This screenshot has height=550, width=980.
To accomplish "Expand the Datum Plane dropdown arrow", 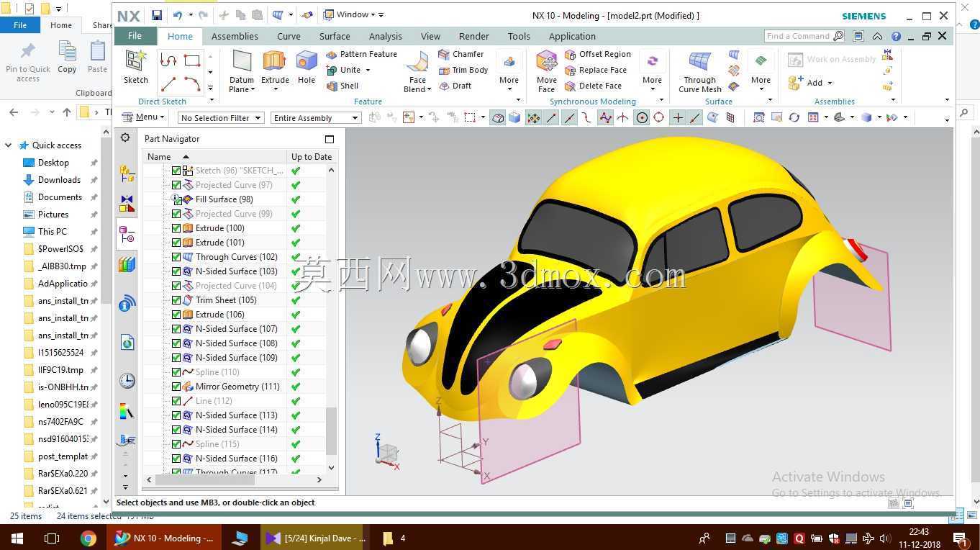I will tap(253, 90).
